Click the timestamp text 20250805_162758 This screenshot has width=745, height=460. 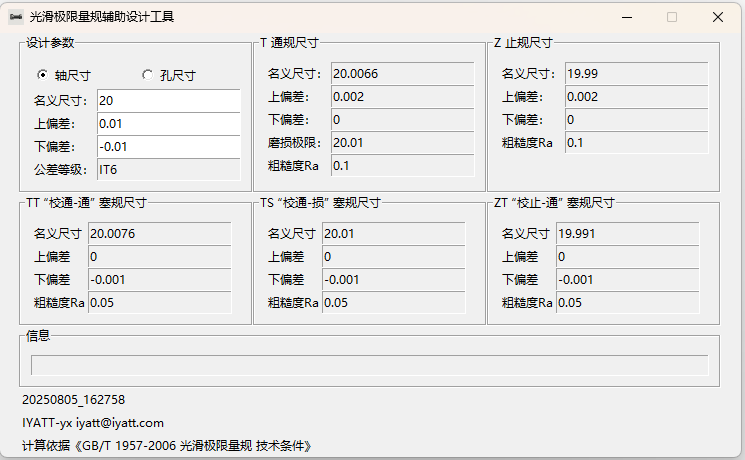click(74, 400)
